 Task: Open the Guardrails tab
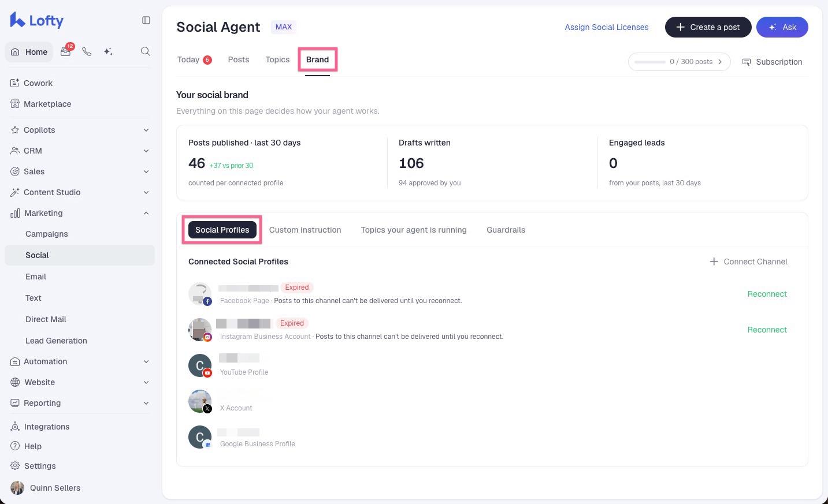pyautogui.click(x=506, y=230)
